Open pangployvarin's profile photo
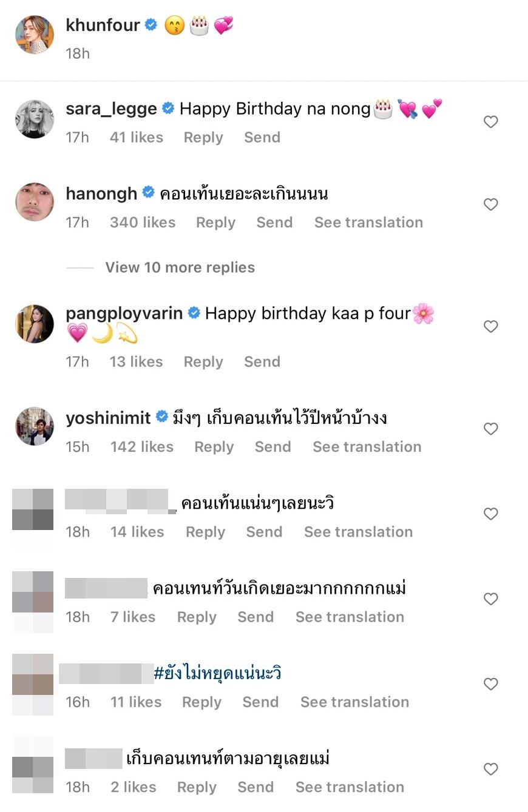This screenshot has height=812, width=528. click(35, 324)
